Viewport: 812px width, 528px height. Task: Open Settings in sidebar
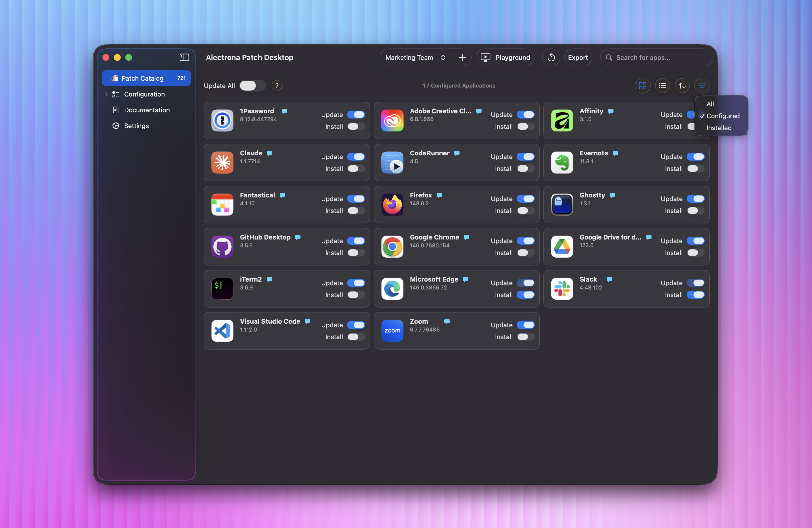pos(146,126)
